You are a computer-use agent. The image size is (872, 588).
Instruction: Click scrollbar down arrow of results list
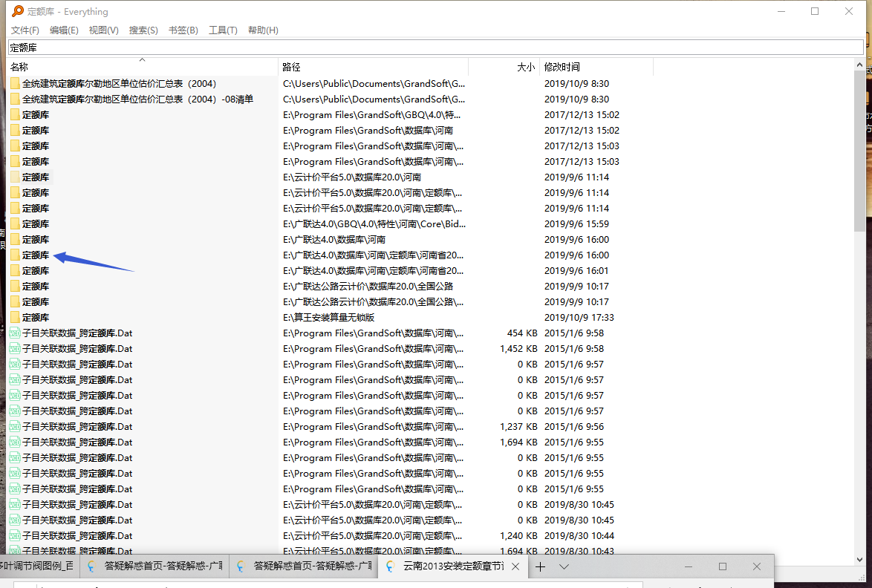[x=860, y=560]
